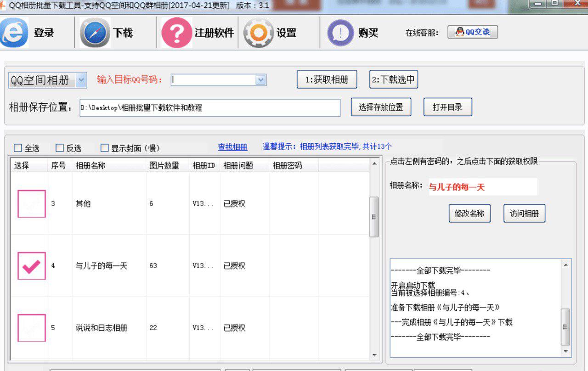Image resolution: width=588 pixels, height=371 pixels.
Task: Click the 访问相册 button
Action: pyautogui.click(x=524, y=214)
